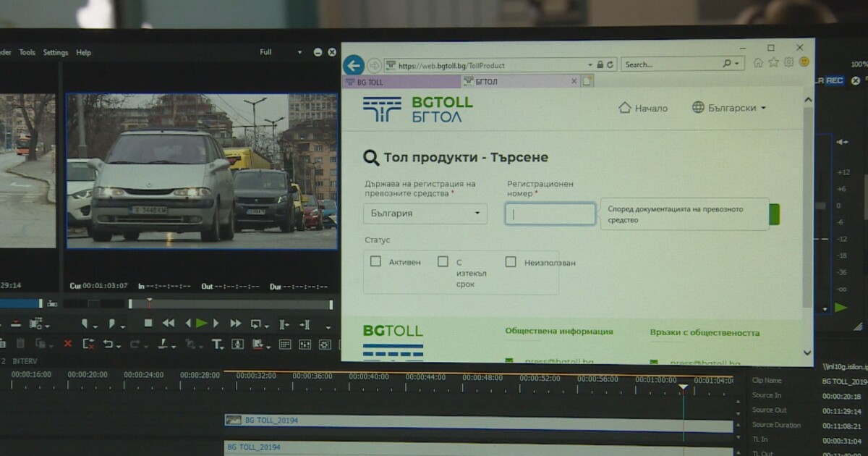Click the red X delete icon
868x456 pixels.
(x=68, y=344)
